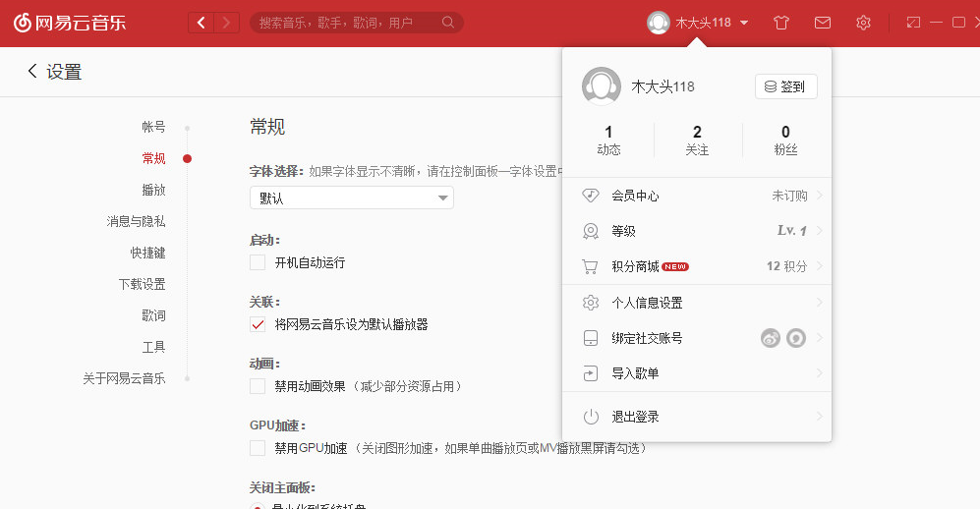This screenshot has width=980, height=509.
Task: Click 会员中心 menu entry text
Action: 636,196
